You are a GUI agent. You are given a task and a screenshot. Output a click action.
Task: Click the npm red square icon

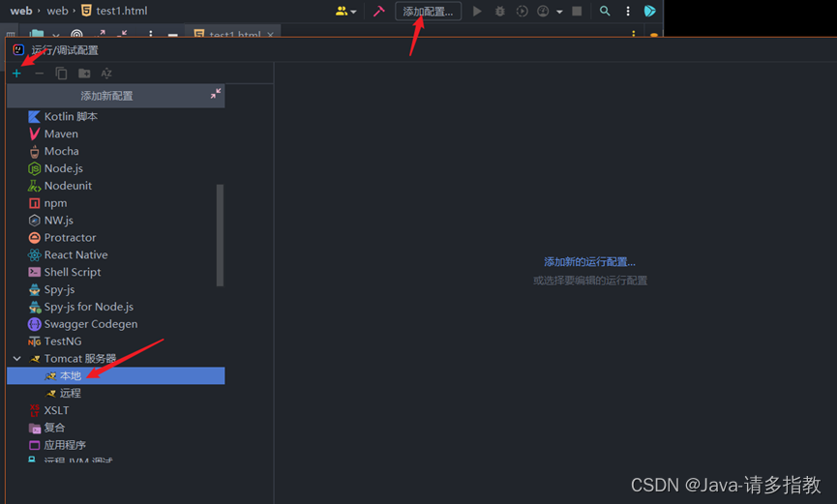[x=34, y=203]
